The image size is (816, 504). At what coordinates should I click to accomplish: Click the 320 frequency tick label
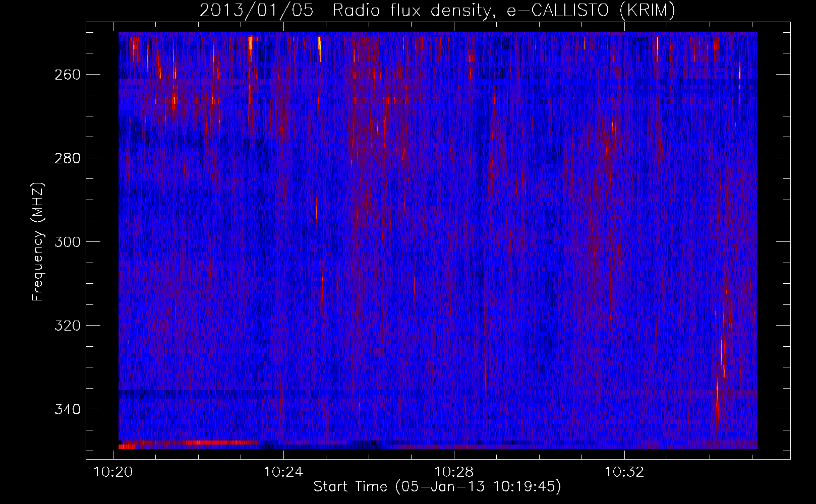[x=67, y=326]
